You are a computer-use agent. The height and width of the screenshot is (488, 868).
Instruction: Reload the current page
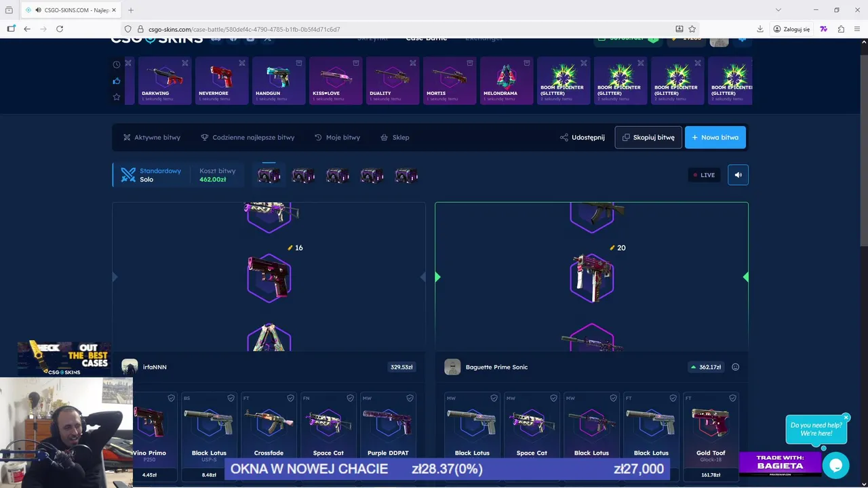click(60, 29)
